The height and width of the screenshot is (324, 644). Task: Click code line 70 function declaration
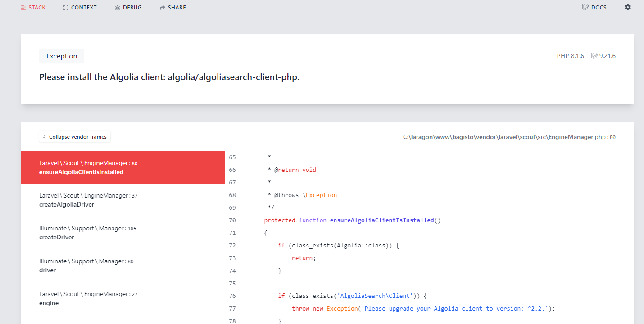(x=352, y=220)
